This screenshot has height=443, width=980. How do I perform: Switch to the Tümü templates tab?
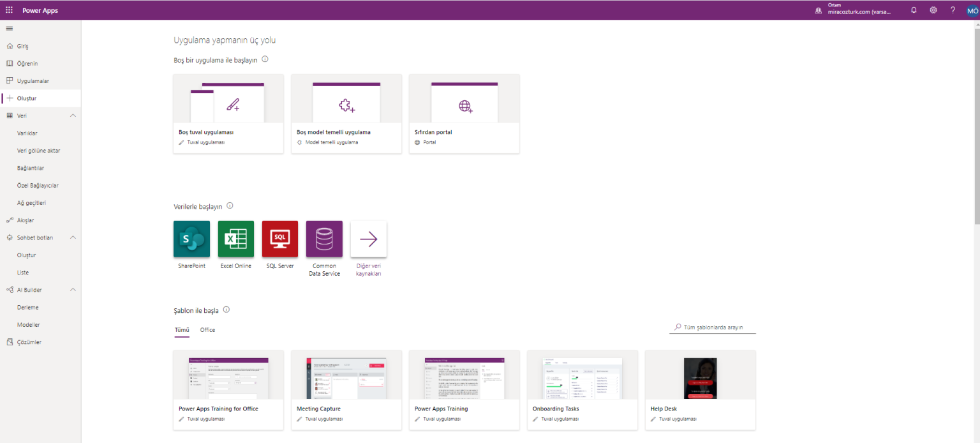(182, 330)
